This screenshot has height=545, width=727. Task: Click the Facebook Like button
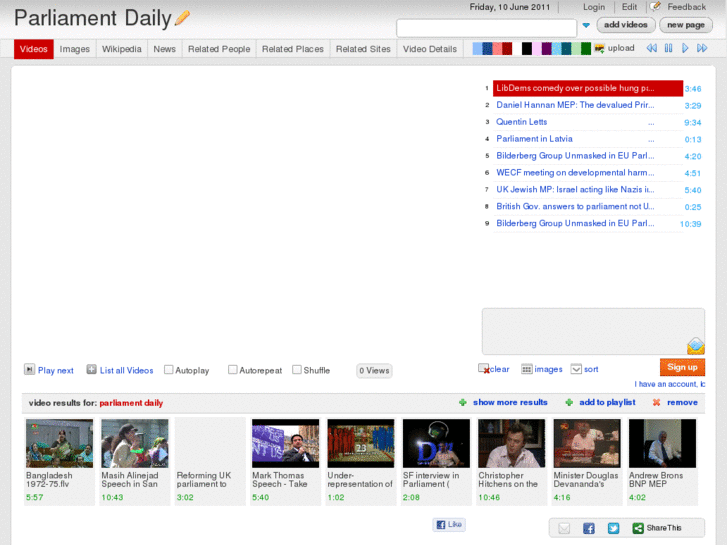(449, 525)
